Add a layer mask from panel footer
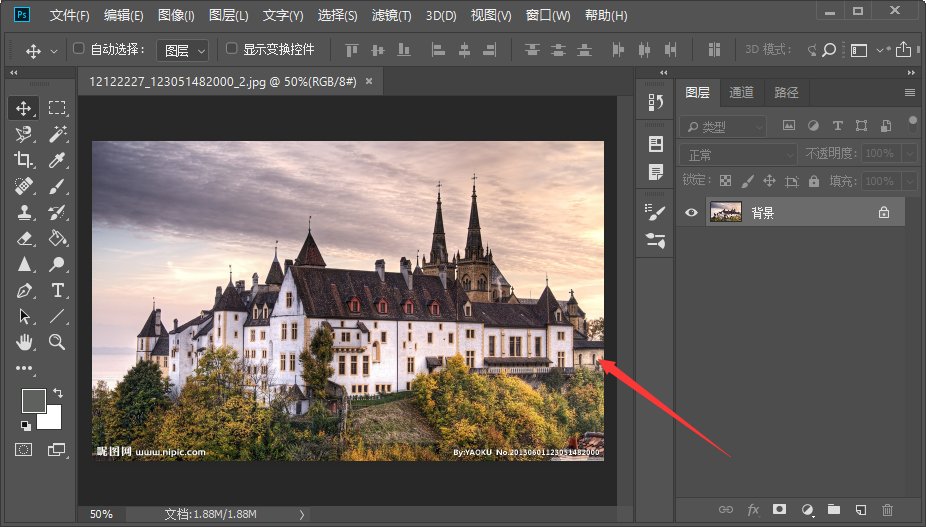 [779, 510]
